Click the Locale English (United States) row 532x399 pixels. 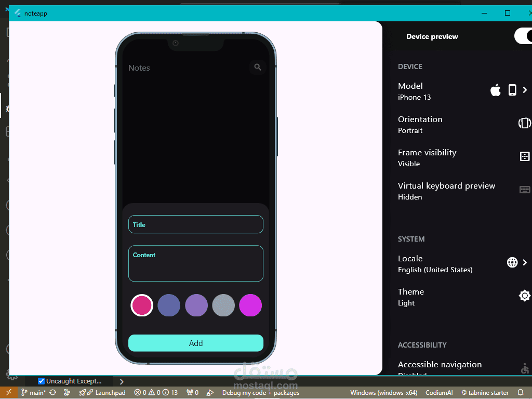coord(461,263)
